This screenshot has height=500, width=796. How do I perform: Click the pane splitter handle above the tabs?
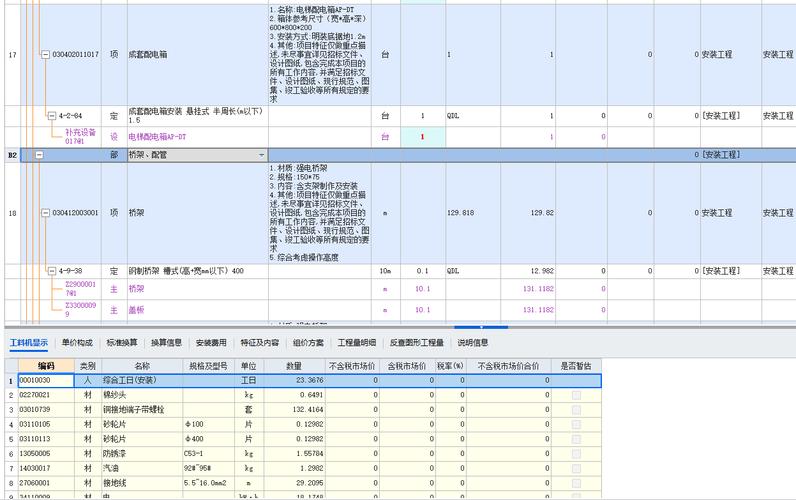coord(481,327)
